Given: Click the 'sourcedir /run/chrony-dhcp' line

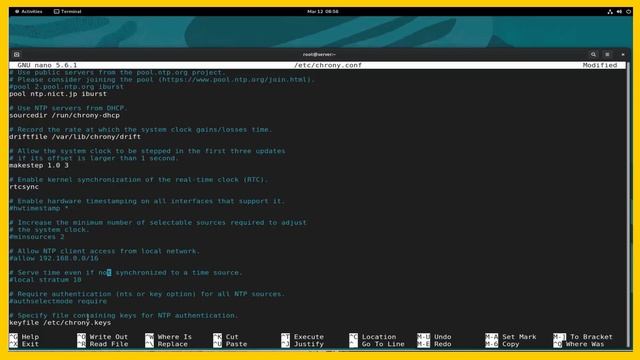Looking at the screenshot, I should (64, 116).
